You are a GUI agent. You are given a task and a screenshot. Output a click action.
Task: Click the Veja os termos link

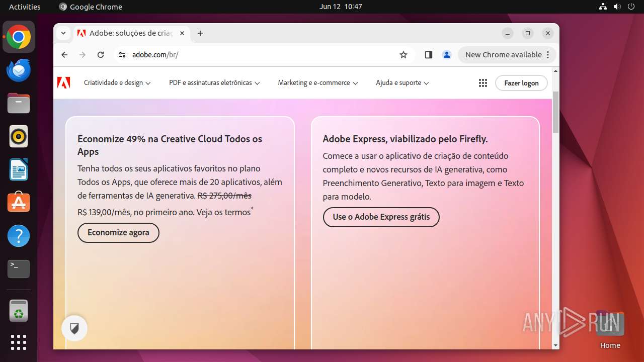click(223, 212)
